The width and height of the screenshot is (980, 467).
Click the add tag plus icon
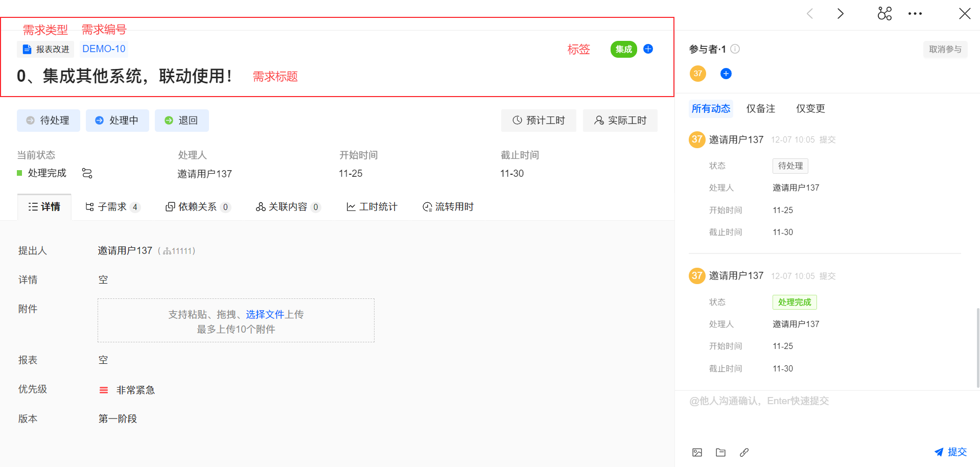(x=648, y=49)
